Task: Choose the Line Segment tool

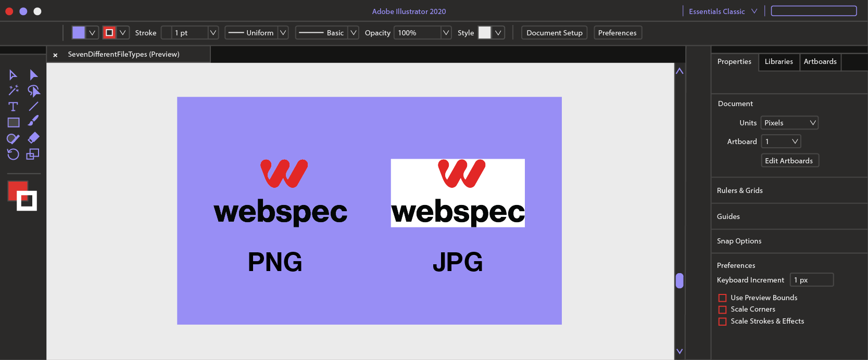Action: [x=33, y=107]
